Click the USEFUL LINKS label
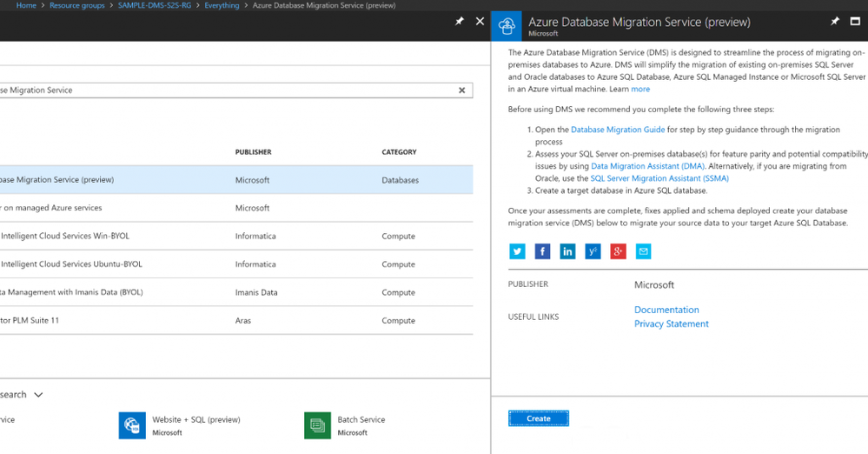 533,317
